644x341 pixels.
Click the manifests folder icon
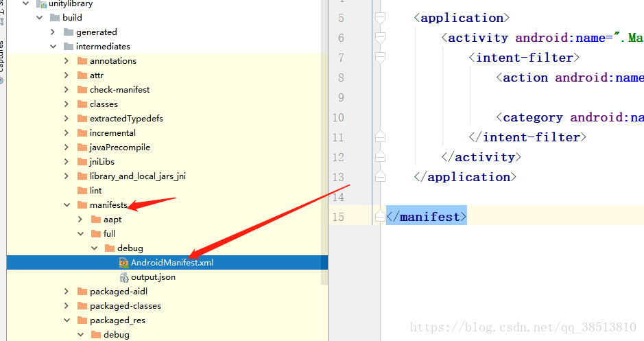(x=82, y=204)
